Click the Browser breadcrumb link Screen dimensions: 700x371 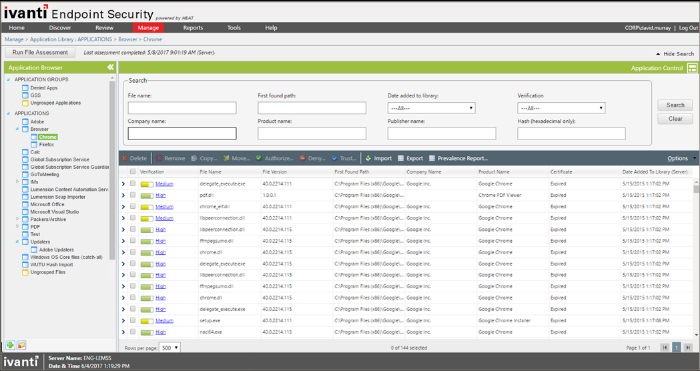click(x=128, y=39)
